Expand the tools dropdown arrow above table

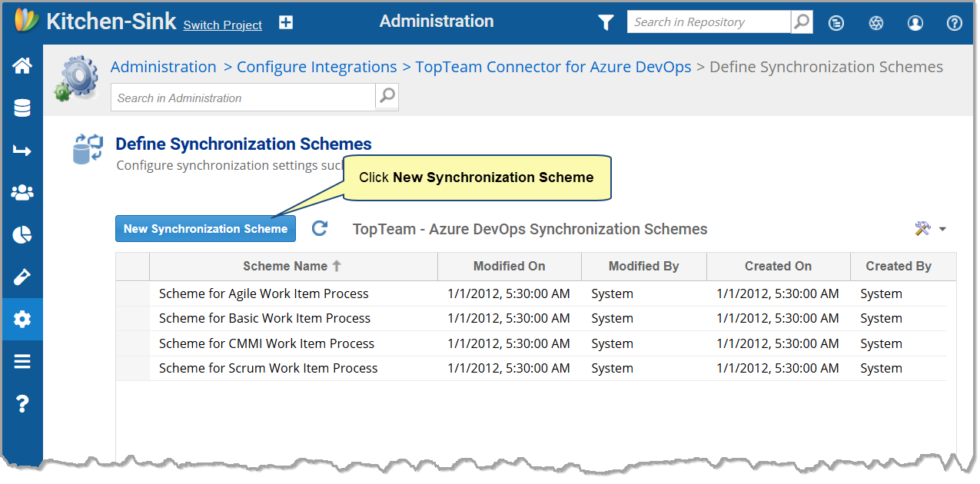click(942, 229)
